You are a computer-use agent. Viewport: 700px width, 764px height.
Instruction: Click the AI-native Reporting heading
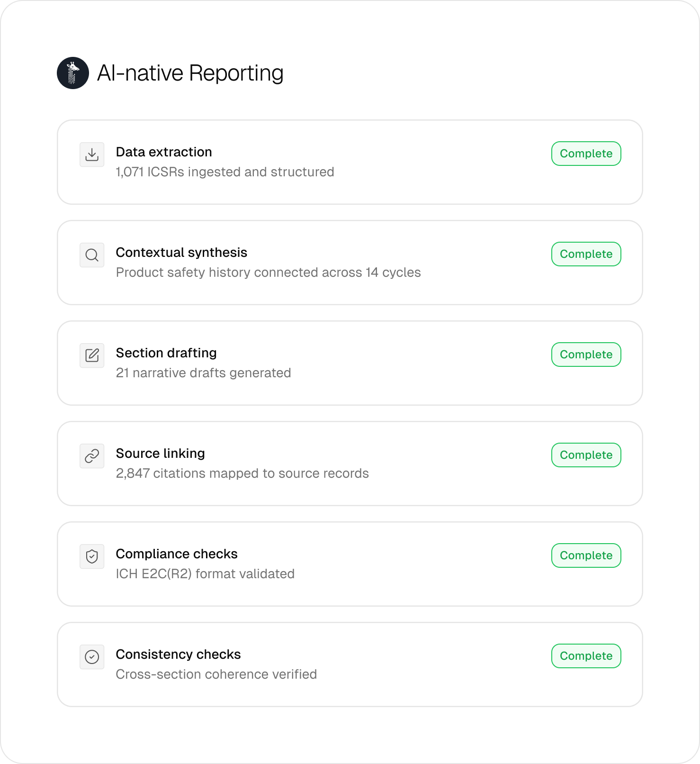pyautogui.click(x=190, y=73)
